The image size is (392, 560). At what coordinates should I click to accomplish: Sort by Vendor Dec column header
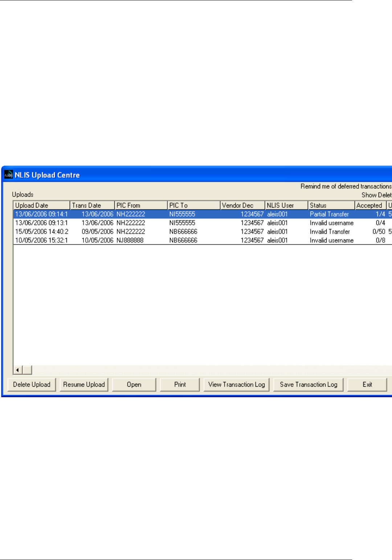(x=242, y=205)
